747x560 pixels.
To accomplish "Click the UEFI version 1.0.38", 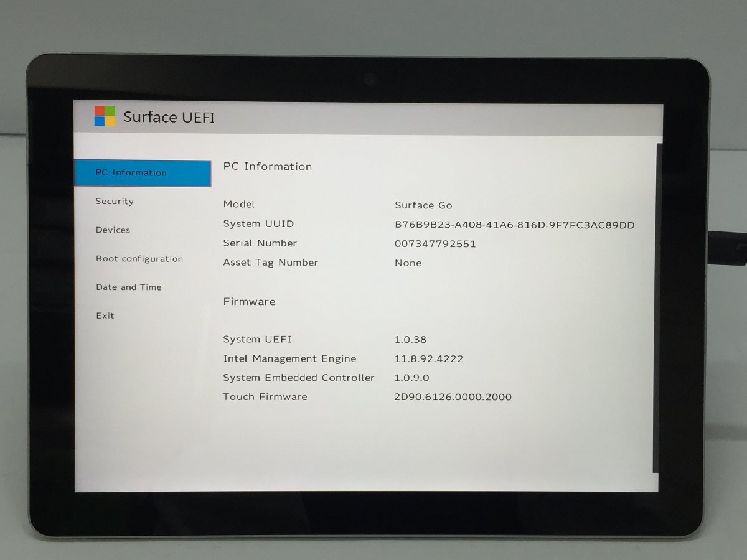I will coord(410,340).
